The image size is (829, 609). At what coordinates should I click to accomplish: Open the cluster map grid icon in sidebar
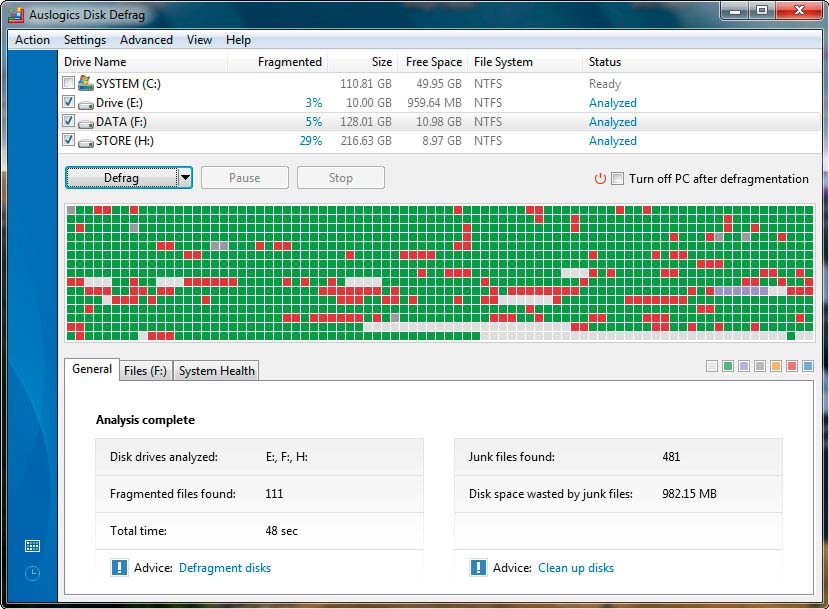pos(32,546)
